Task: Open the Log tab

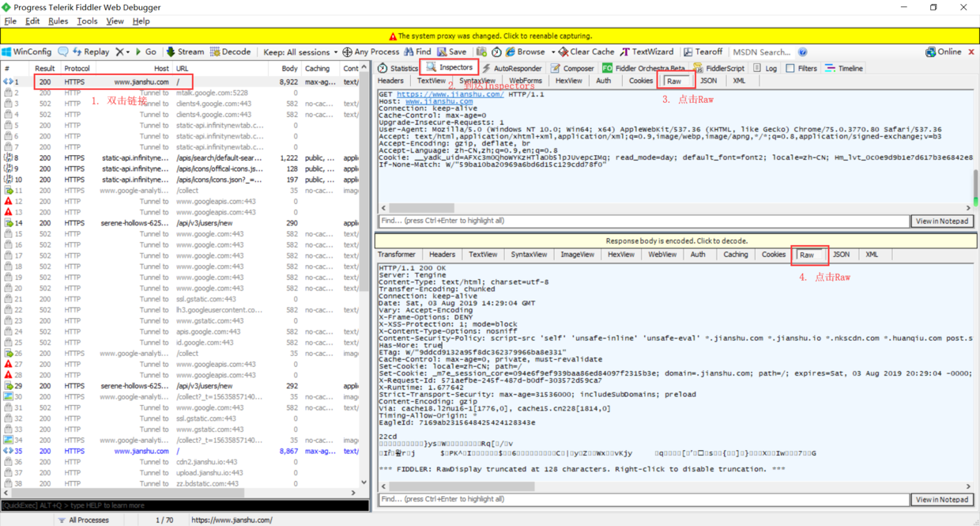Action: pyautogui.click(x=765, y=68)
